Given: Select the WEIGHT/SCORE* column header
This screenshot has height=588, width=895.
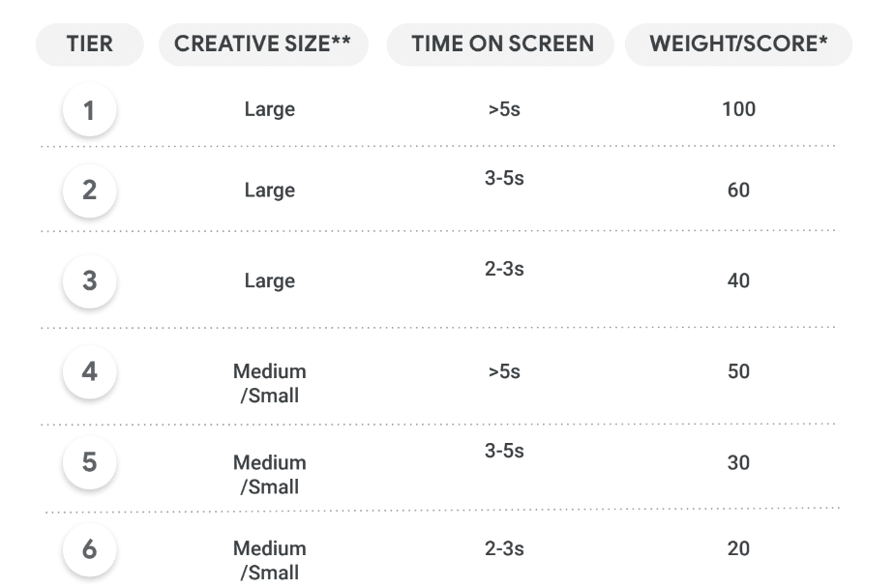Looking at the screenshot, I should tap(738, 44).
